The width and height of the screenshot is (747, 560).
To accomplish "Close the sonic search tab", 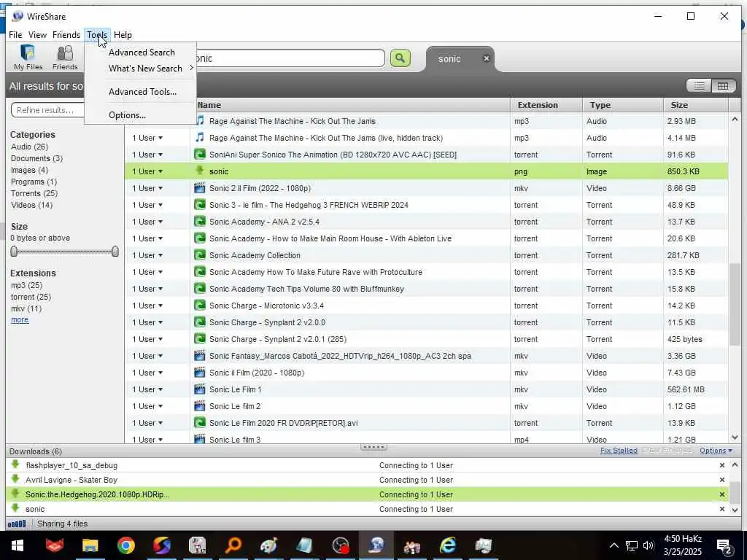I will point(487,58).
